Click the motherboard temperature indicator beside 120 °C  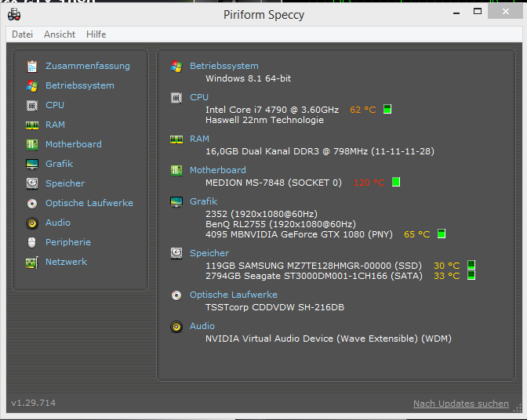tap(396, 183)
